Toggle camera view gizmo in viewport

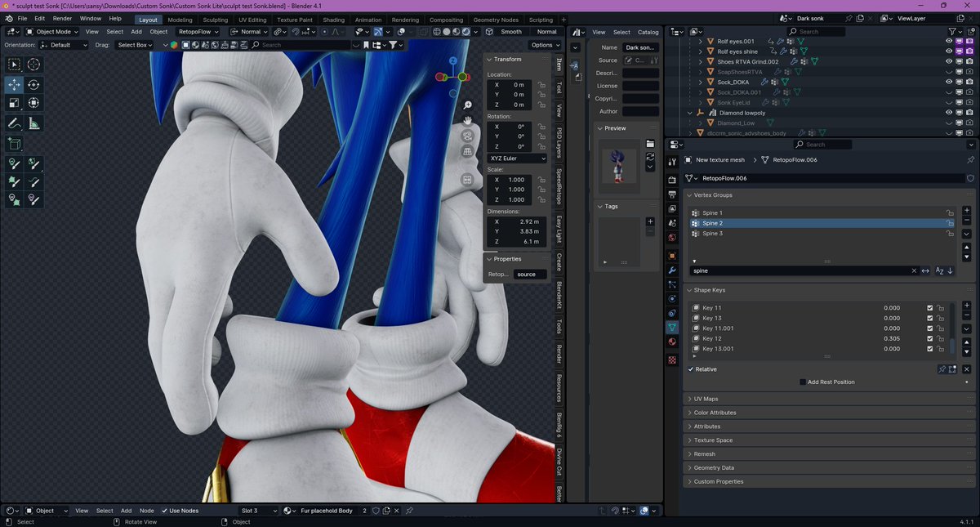[x=468, y=136]
